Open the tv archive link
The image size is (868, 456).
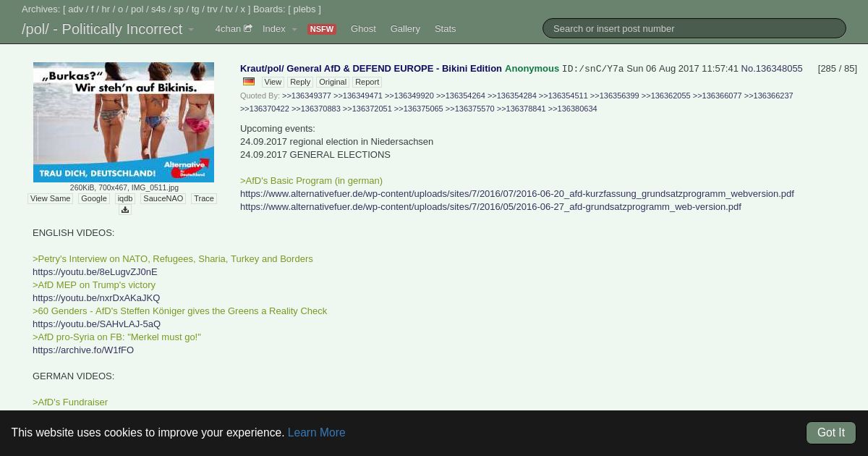pyautogui.click(x=229, y=9)
